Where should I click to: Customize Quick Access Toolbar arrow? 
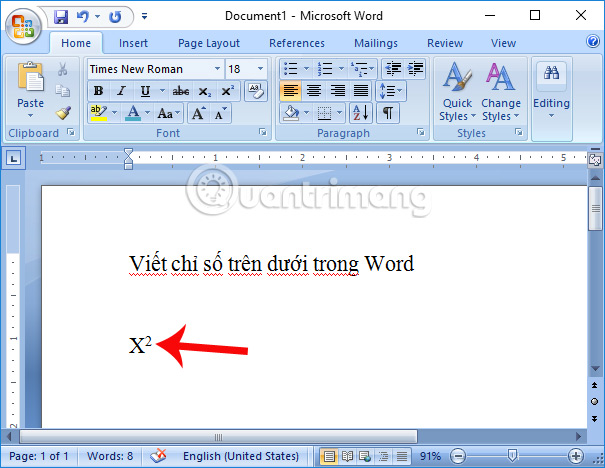coord(144,16)
